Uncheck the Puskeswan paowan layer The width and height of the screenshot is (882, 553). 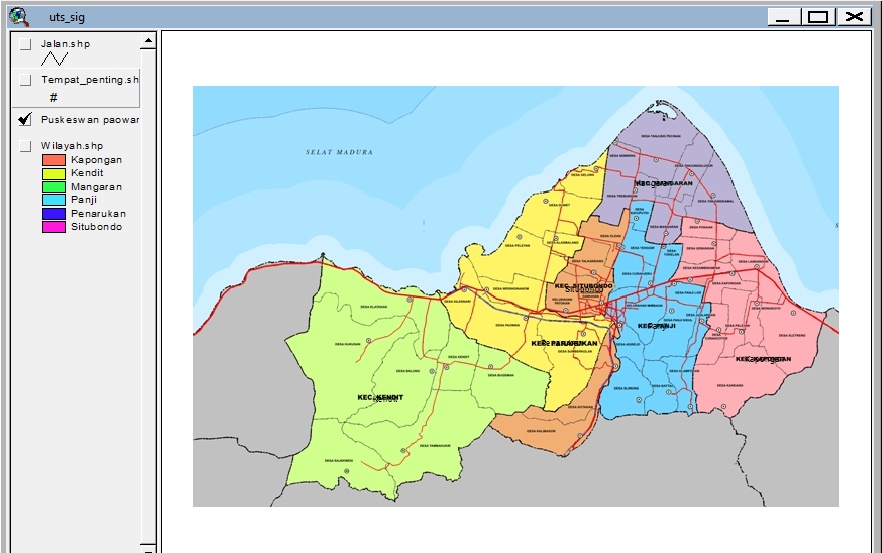(25, 119)
